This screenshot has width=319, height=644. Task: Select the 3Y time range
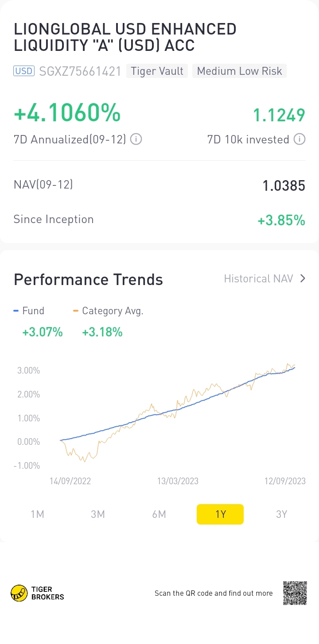click(281, 514)
